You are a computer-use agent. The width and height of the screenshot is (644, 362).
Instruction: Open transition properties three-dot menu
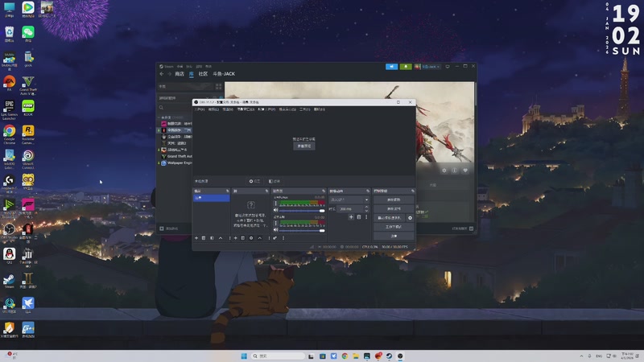click(x=366, y=217)
